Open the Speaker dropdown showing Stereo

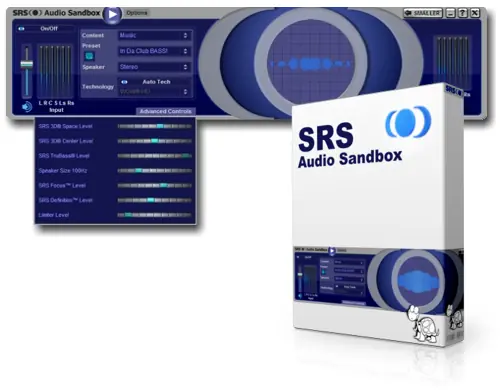click(155, 67)
